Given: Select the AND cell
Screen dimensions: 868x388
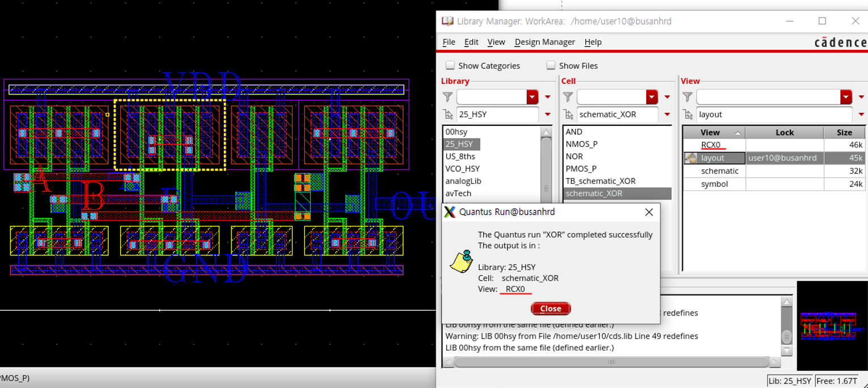Looking at the screenshot, I should 574,132.
